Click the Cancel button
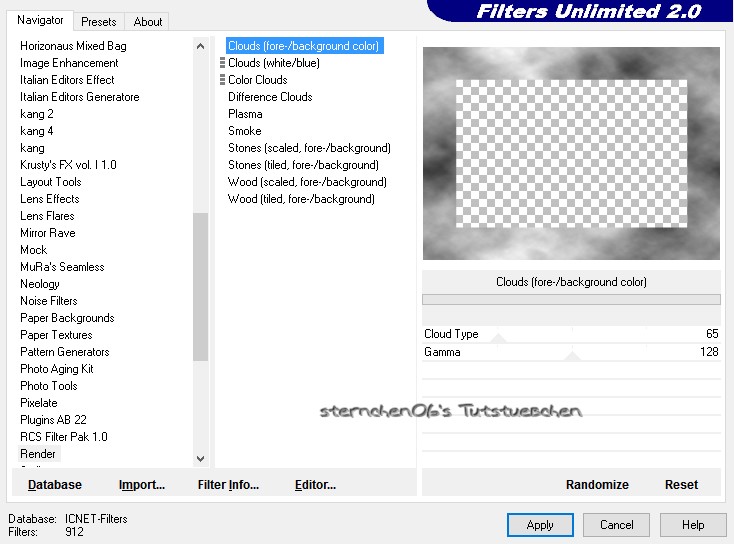The height and width of the screenshot is (544, 734). click(x=616, y=525)
